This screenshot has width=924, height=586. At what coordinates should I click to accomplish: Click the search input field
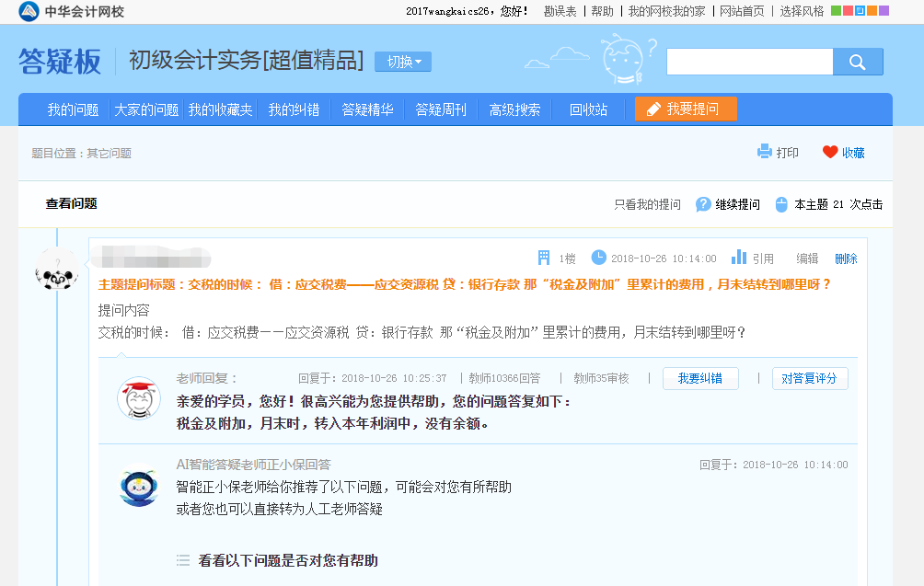[749, 62]
